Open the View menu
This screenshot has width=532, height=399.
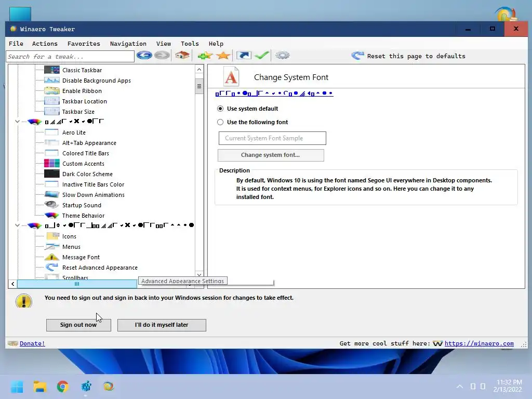tap(164, 44)
